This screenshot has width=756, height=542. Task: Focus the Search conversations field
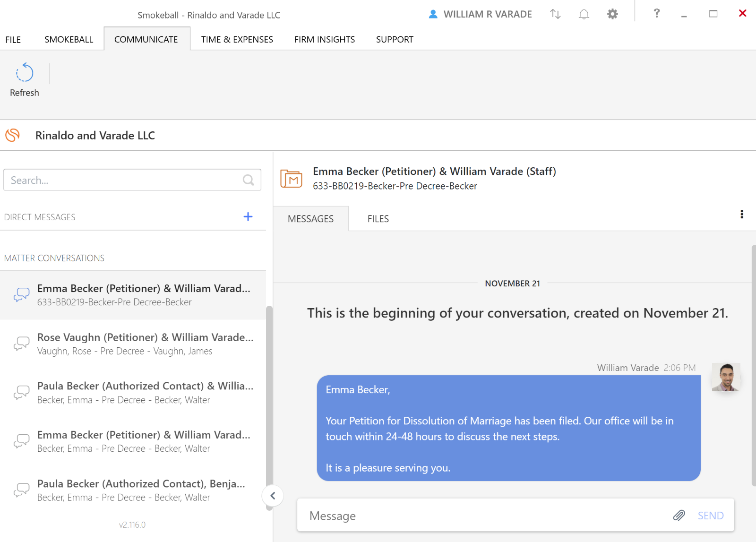pyautogui.click(x=132, y=180)
